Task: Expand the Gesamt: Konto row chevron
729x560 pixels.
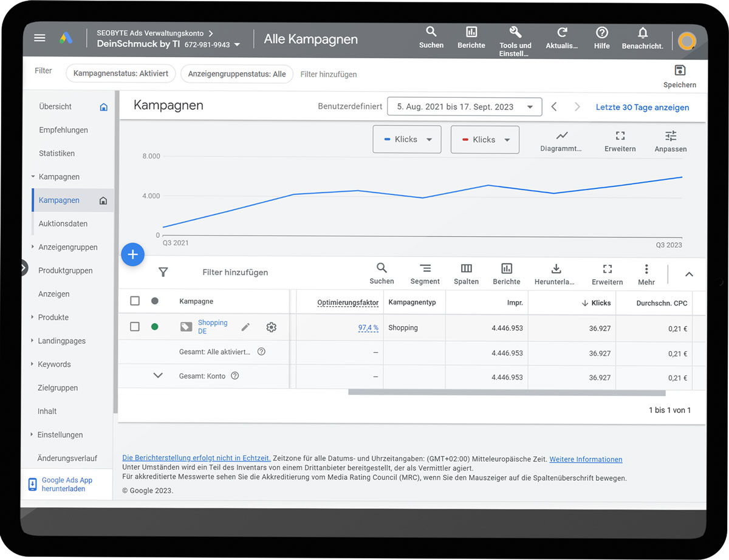Action: [x=158, y=375]
